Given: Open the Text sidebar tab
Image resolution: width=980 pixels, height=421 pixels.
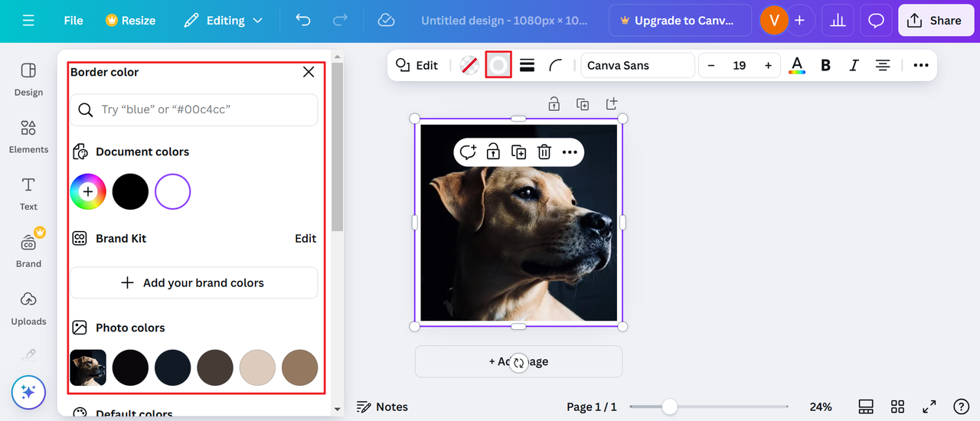Looking at the screenshot, I should click(x=28, y=194).
